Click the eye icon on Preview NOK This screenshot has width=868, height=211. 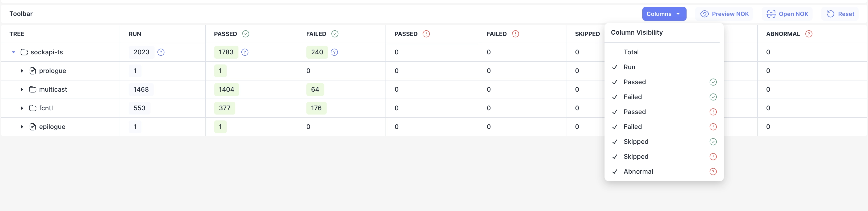(704, 14)
